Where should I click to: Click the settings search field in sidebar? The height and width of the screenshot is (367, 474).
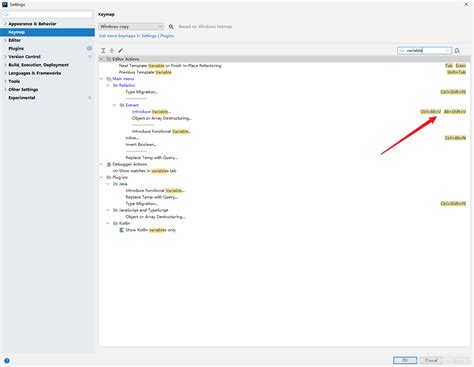coord(47,14)
